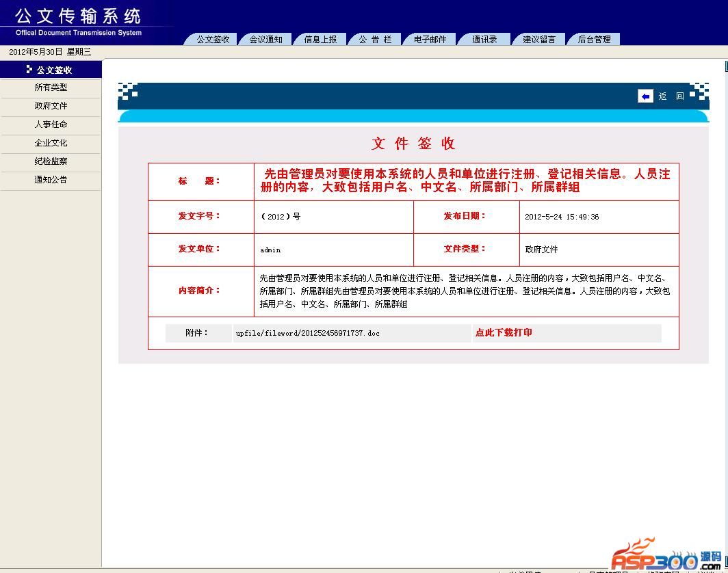Viewport: 728px width, 573px height.
Task: Open 企业文化 category in sidebar
Action: [51, 143]
